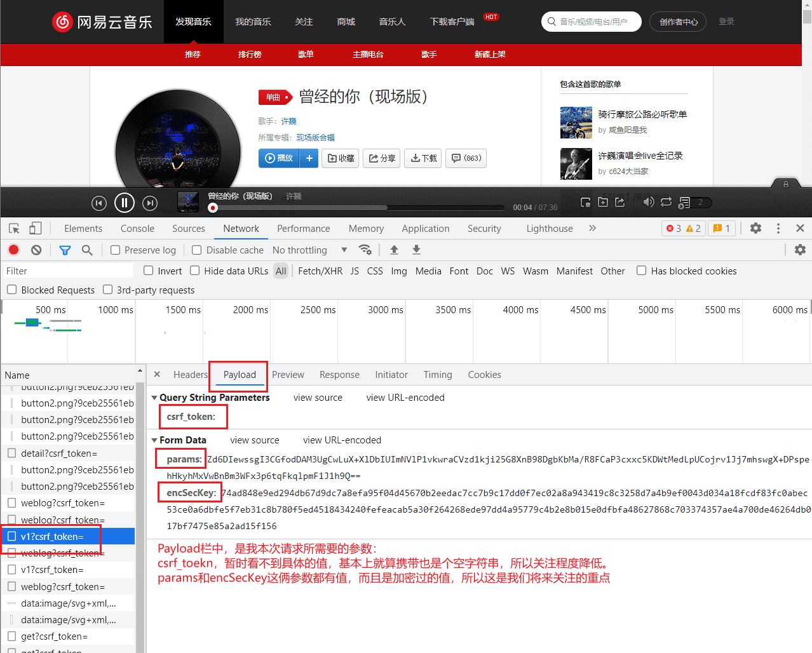This screenshot has width=812, height=653.
Task: Open network search magnifier
Action: [87, 250]
